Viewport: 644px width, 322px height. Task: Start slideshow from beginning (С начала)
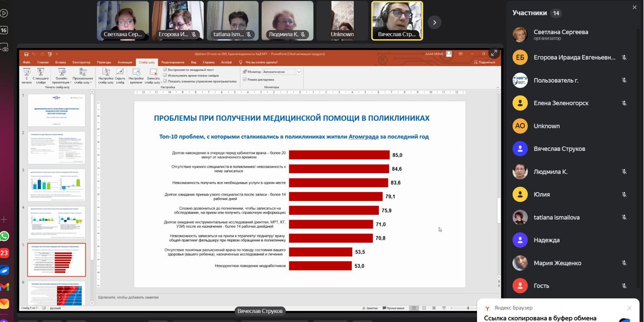[27, 73]
